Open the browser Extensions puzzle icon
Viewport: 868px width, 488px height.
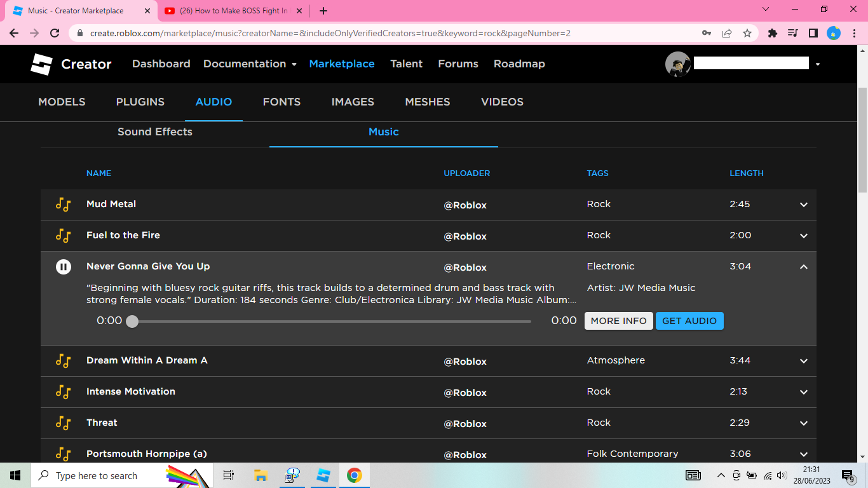tap(773, 33)
